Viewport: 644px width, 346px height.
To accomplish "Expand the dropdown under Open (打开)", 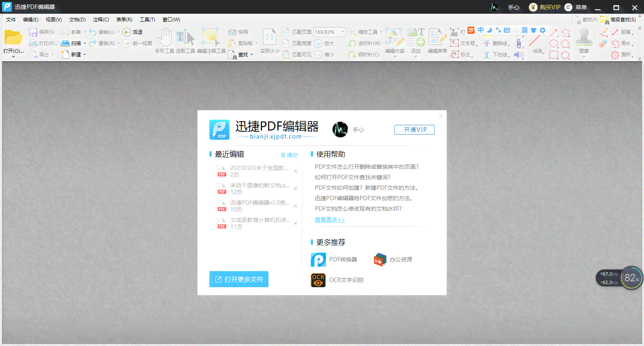I will pyautogui.click(x=13, y=57).
